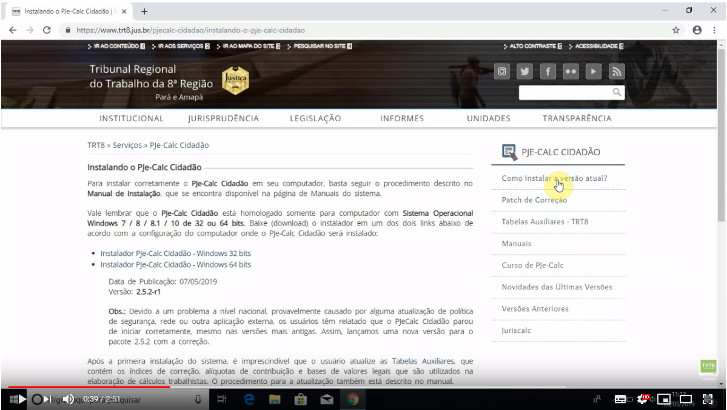Click the site search magnifier icon
Viewport: 727px width, 410px height.
coord(617,92)
